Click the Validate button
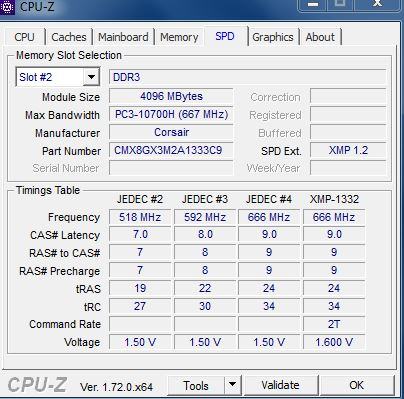This screenshot has height=399, width=404. coord(280,385)
